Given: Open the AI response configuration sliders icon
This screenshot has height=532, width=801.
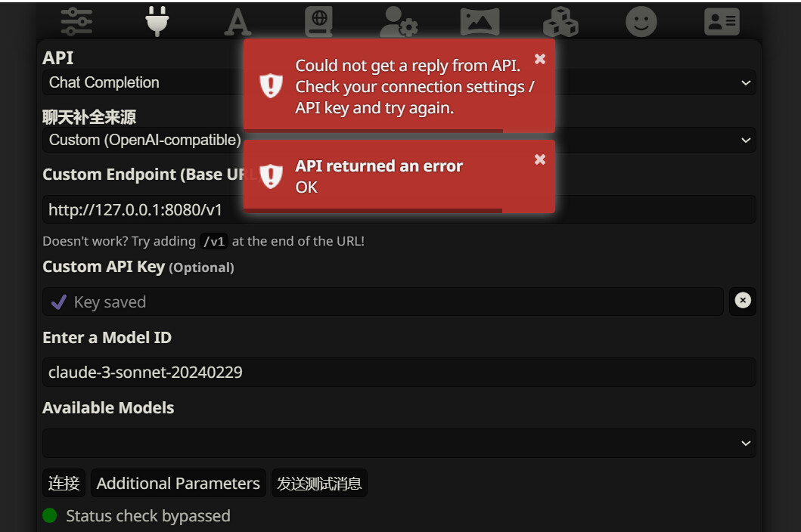Looking at the screenshot, I should coord(76,21).
